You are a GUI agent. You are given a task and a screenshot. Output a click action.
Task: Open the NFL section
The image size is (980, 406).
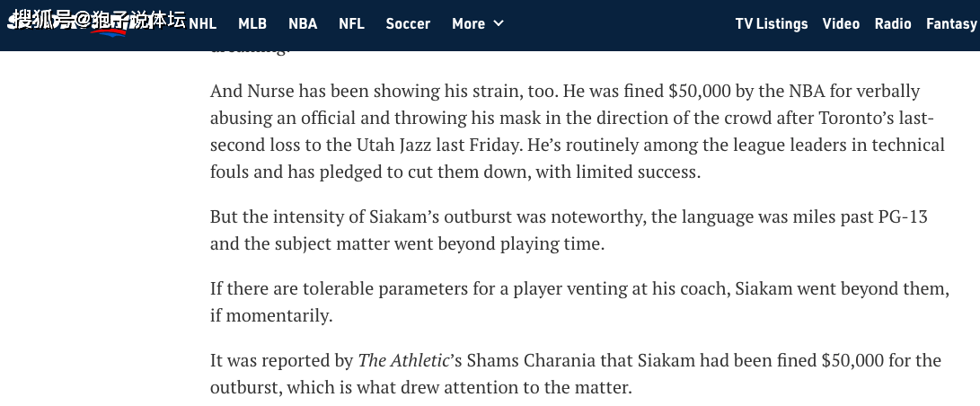[x=351, y=23]
